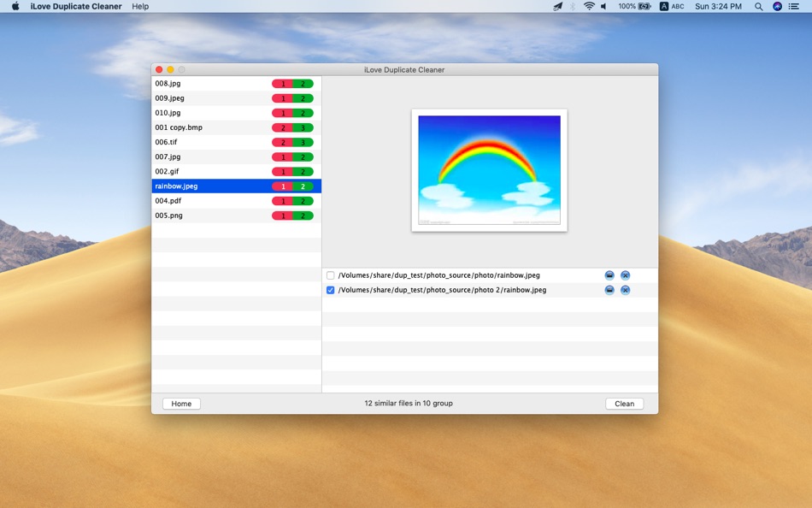
Task: Open the ABC input source menu
Action: pos(672,6)
